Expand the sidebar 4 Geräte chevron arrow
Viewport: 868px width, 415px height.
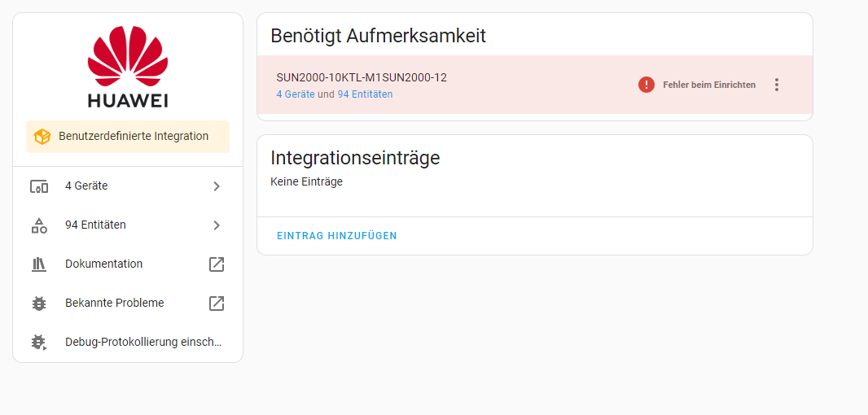(x=217, y=186)
